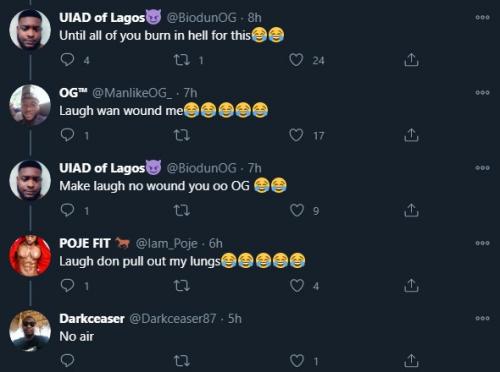This screenshot has width=500, height=372.
Task: Share the "No air" tweet
Action: coord(411,361)
